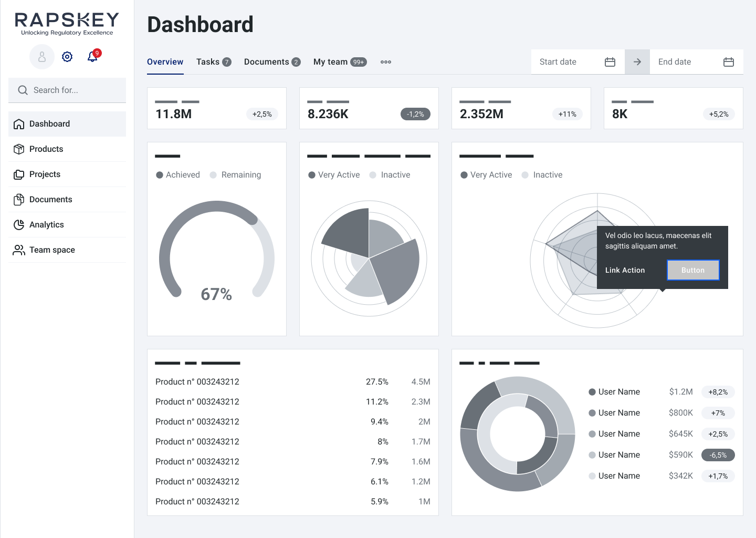Open Analytics in the sidebar

[x=46, y=225]
